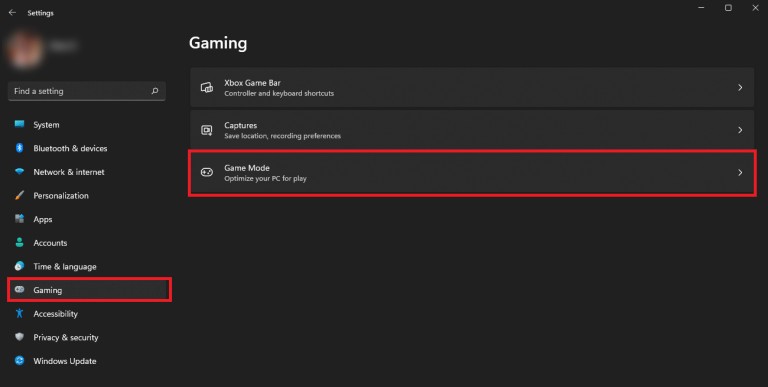Click the Captures screen-record icon
Image resolution: width=768 pixels, height=387 pixels.
(207, 130)
